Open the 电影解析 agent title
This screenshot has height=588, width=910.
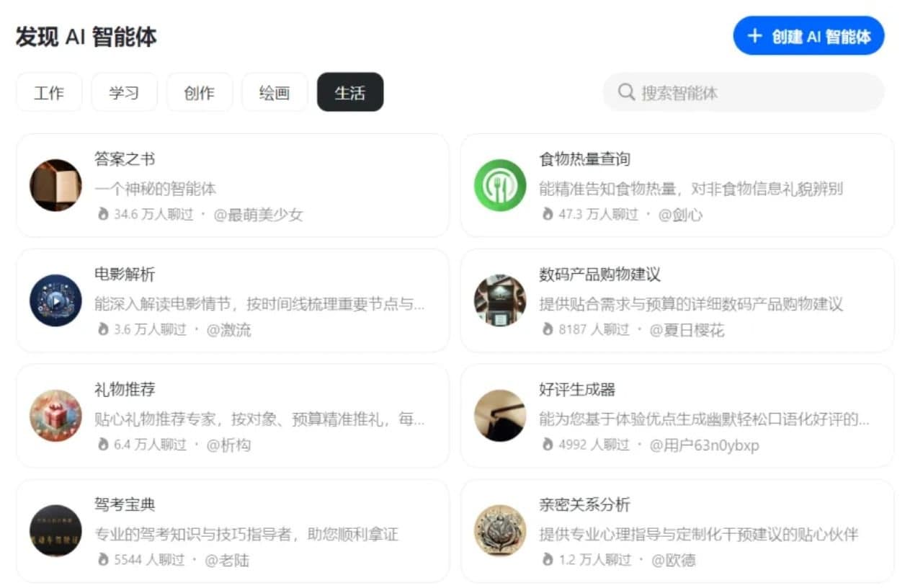click(x=125, y=275)
